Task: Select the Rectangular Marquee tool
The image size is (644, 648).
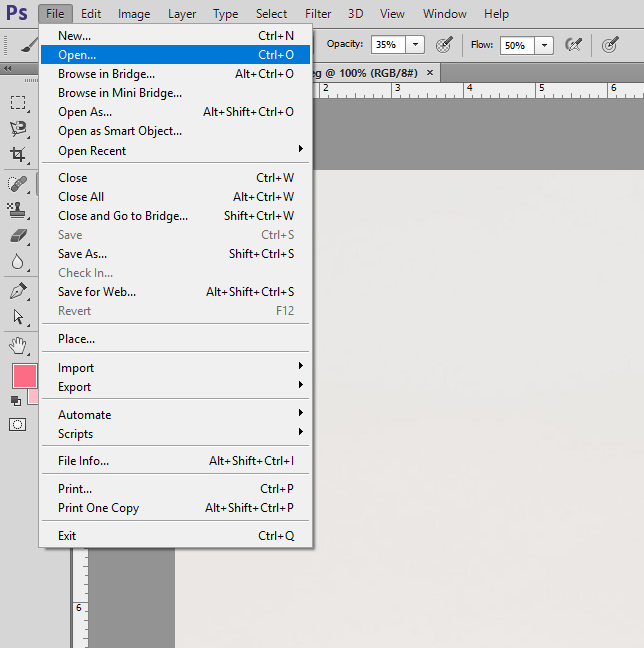Action: pyautogui.click(x=18, y=103)
